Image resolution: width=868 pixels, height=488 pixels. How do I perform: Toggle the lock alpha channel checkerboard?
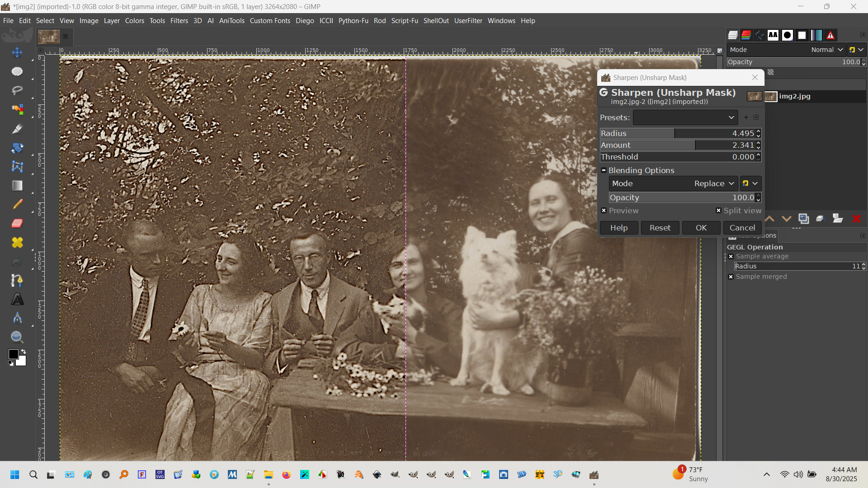[771, 72]
